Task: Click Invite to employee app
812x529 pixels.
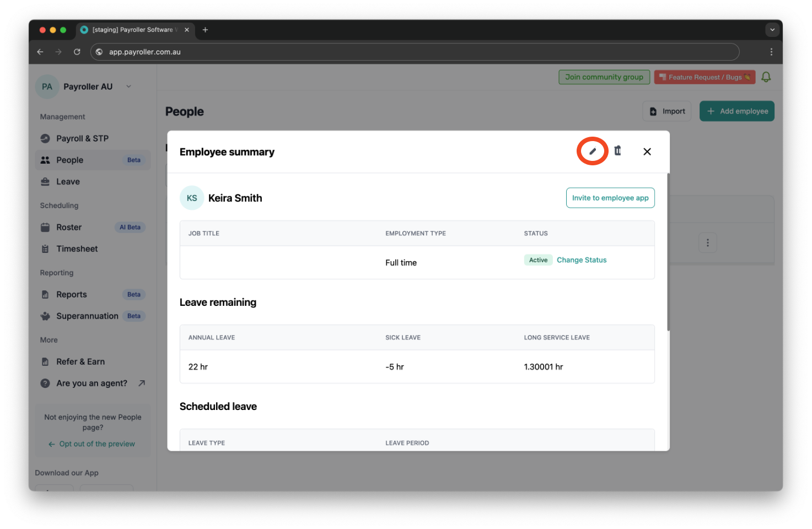Action: [610, 197]
